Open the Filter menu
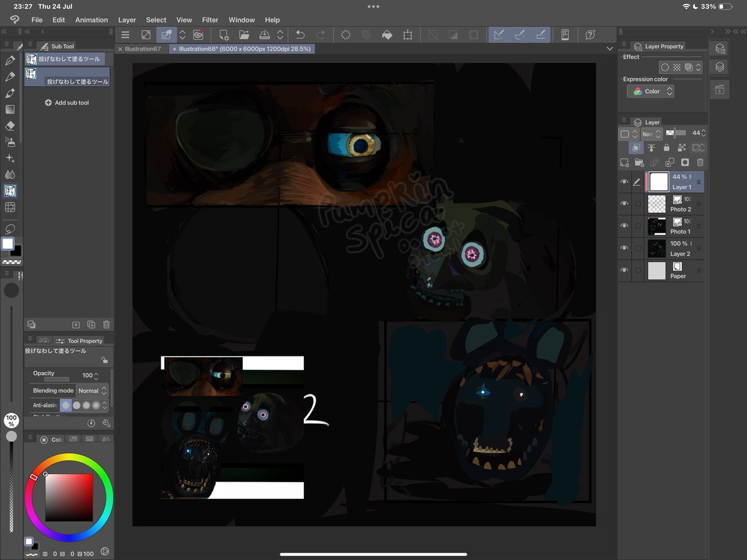This screenshot has height=560, width=747. 210,20
